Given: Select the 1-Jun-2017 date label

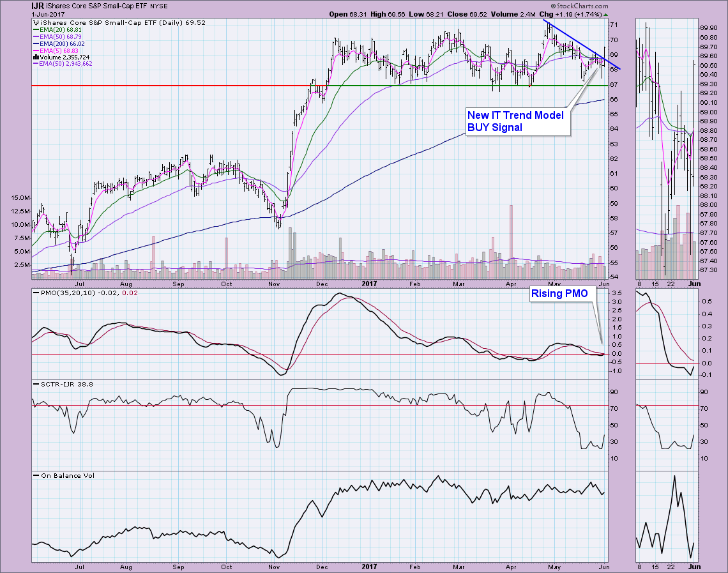Looking at the screenshot, I should click(x=48, y=15).
